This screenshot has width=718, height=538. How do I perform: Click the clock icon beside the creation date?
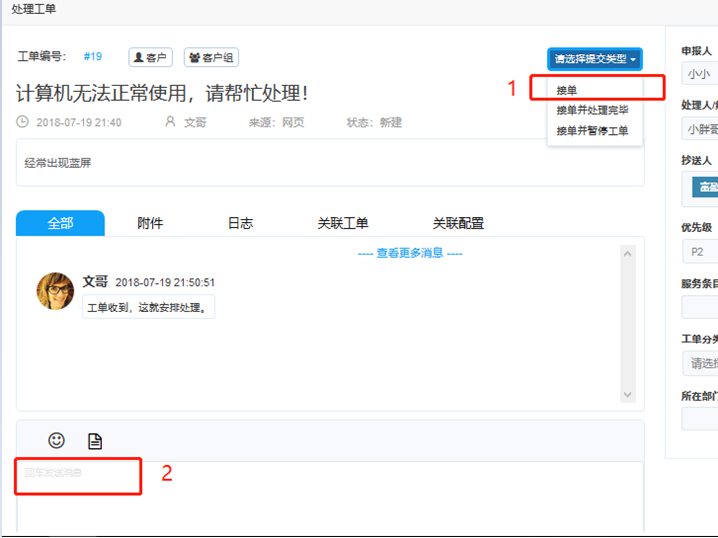[x=23, y=122]
